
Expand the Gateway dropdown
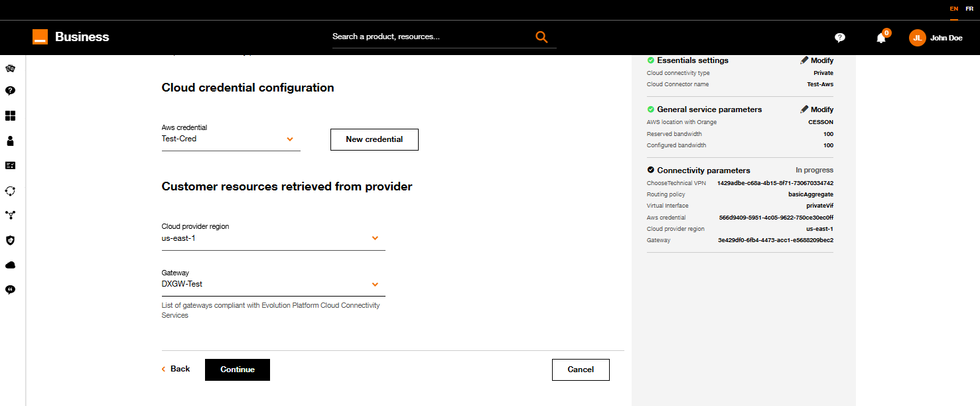(375, 285)
